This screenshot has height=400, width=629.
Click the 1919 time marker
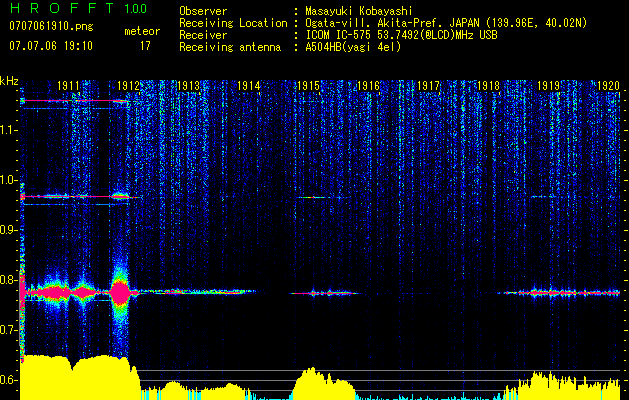point(548,85)
